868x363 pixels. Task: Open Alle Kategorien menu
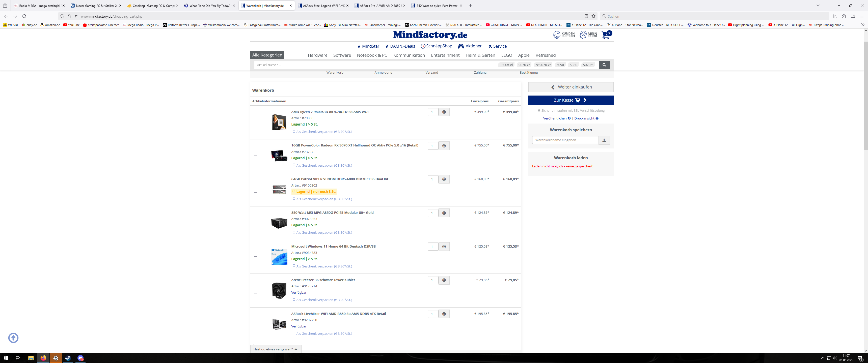click(267, 55)
